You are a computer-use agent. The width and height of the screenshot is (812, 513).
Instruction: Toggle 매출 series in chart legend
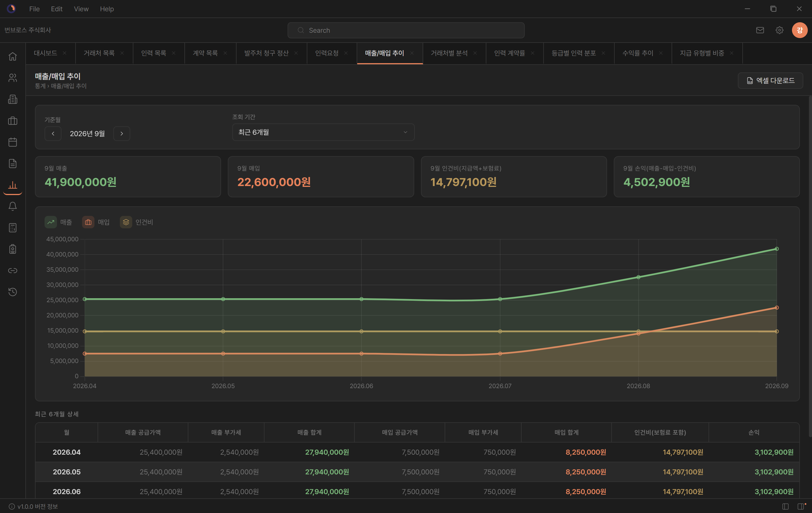click(58, 222)
